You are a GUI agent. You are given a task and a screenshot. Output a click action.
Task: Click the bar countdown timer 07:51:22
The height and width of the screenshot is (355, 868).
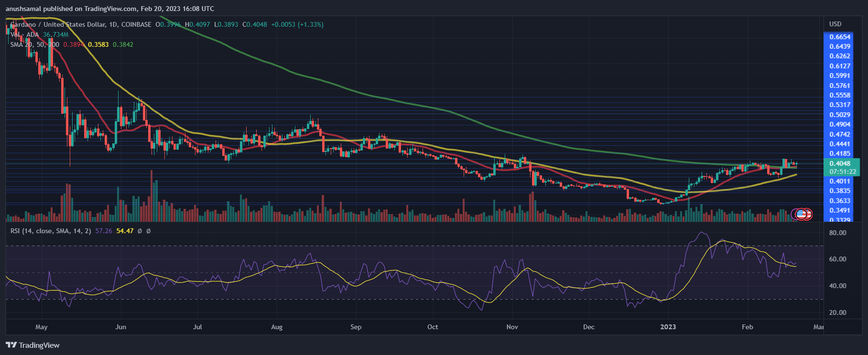pyautogui.click(x=843, y=172)
